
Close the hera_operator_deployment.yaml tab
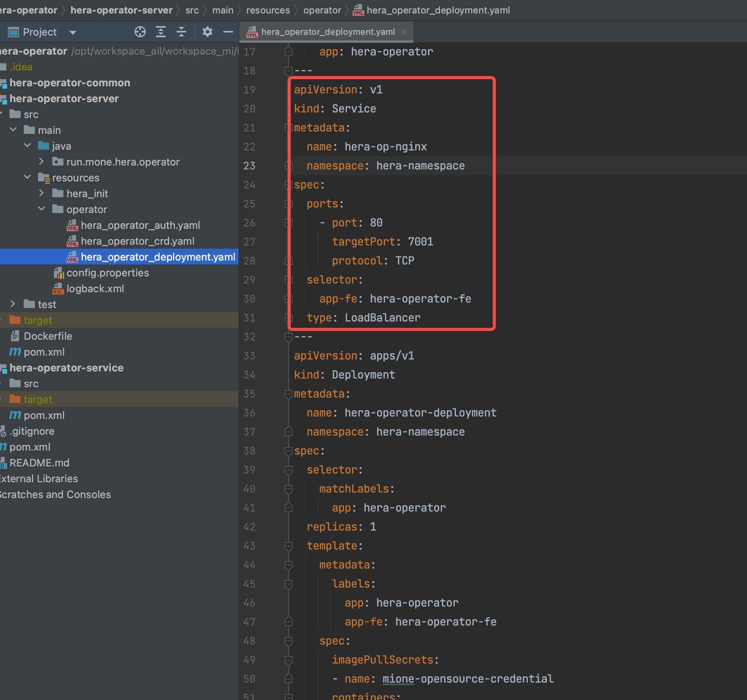(404, 32)
